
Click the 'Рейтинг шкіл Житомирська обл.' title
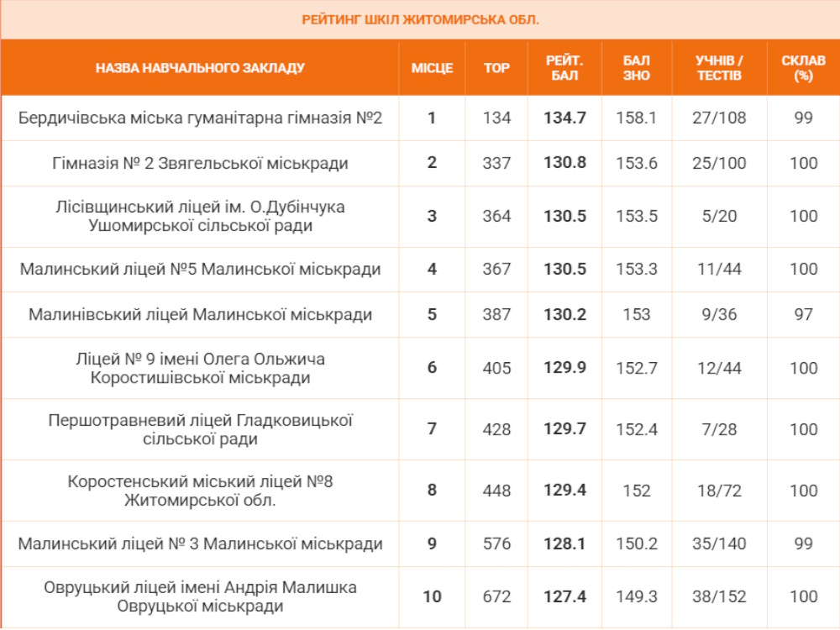tap(420, 19)
